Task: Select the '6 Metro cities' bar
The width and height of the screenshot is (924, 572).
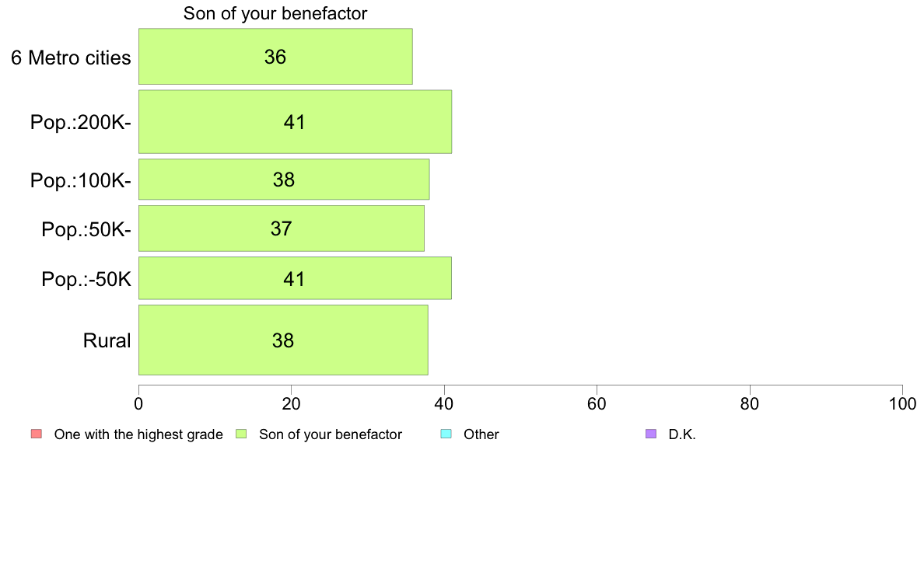Action: (275, 57)
